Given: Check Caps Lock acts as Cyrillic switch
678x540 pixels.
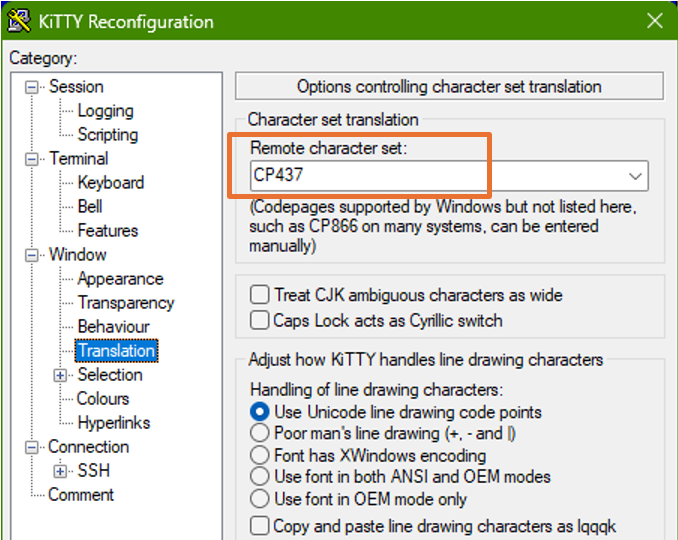Looking at the screenshot, I should pyautogui.click(x=260, y=321).
